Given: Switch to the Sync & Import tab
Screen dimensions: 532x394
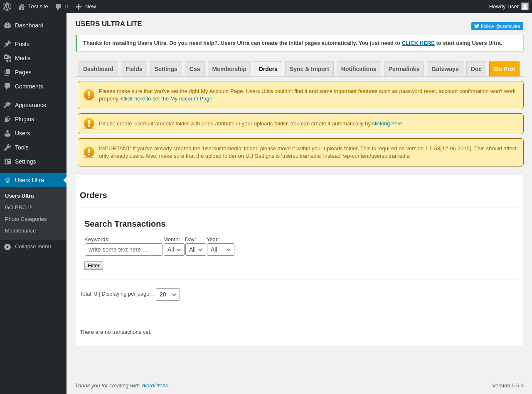Looking at the screenshot, I should click(x=309, y=69).
